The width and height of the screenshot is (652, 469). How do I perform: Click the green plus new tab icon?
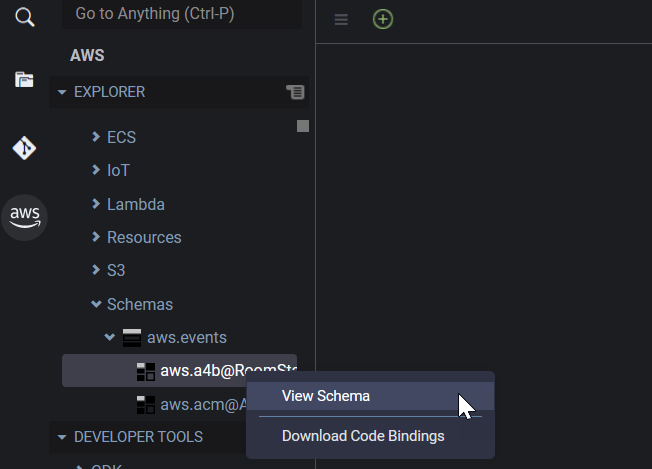coord(383,19)
